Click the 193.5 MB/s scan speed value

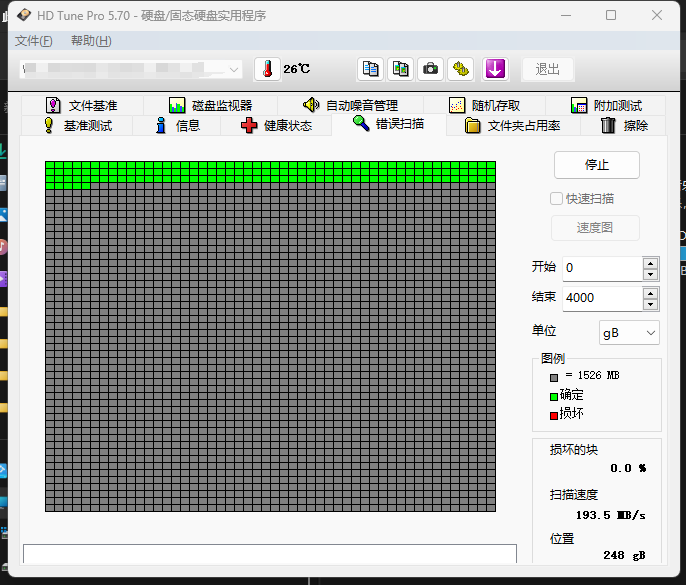[610, 515]
